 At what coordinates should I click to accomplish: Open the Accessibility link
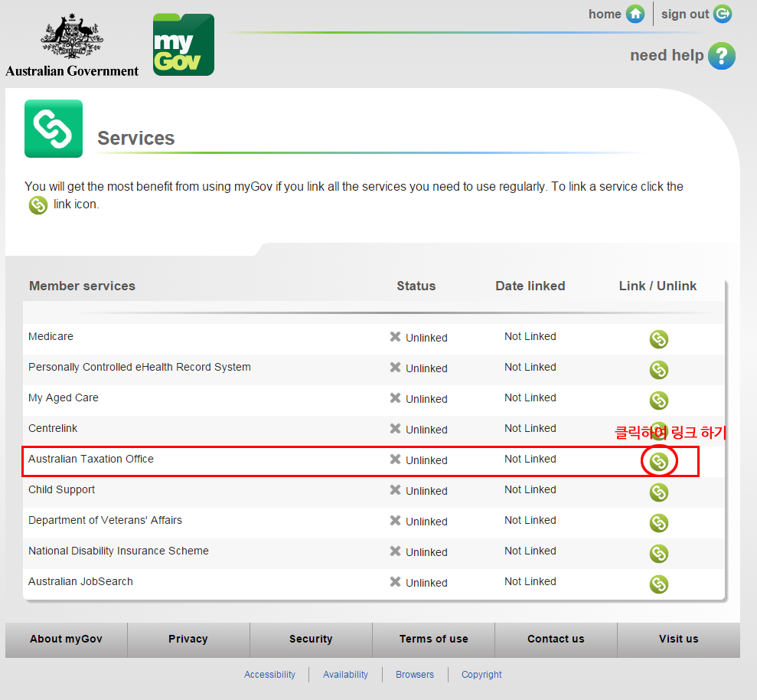(x=269, y=675)
